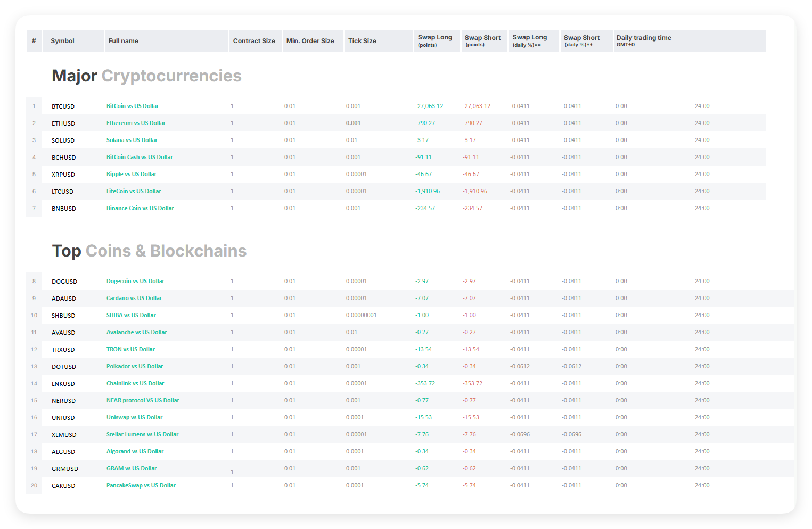Click the Swap Short (points) column header

(485, 41)
